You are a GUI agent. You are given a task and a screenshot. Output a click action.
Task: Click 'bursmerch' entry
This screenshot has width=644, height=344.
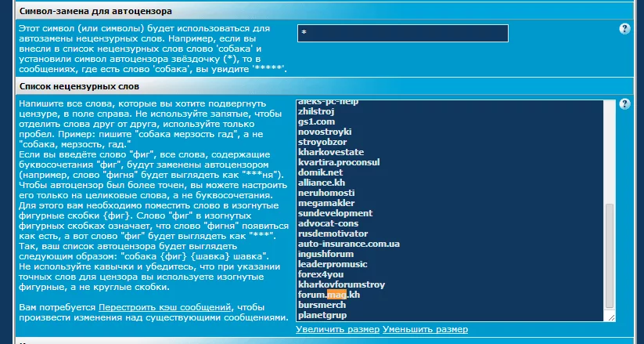[x=322, y=305]
